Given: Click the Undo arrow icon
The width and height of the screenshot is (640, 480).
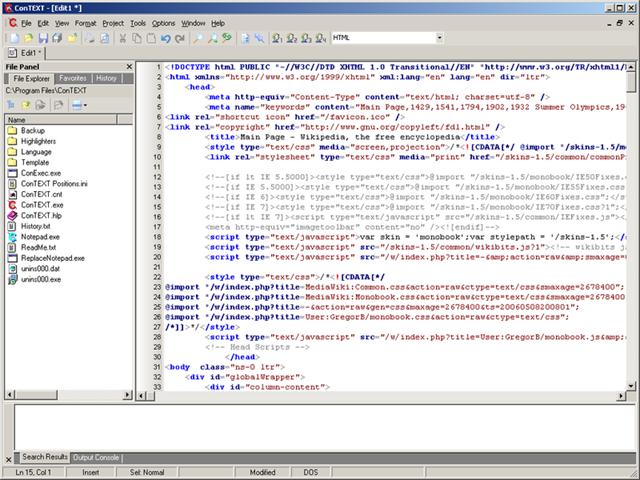Looking at the screenshot, I should pos(165,37).
